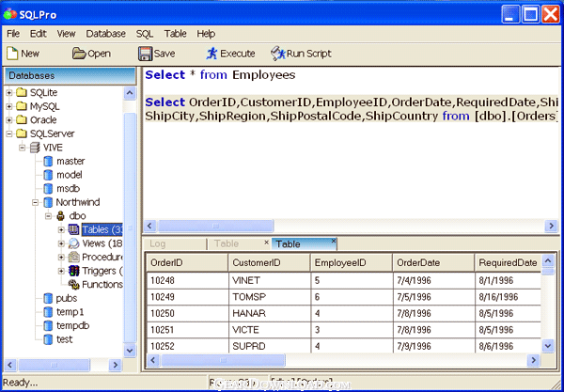Image resolution: width=564 pixels, height=392 pixels.
Task: Click the Tables node icon
Action: pyautogui.click(x=73, y=229)
